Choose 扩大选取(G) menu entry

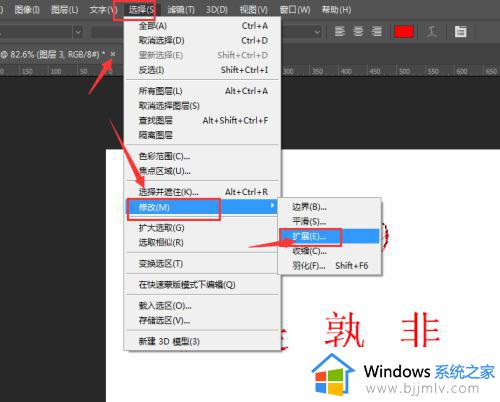point(203,228)
